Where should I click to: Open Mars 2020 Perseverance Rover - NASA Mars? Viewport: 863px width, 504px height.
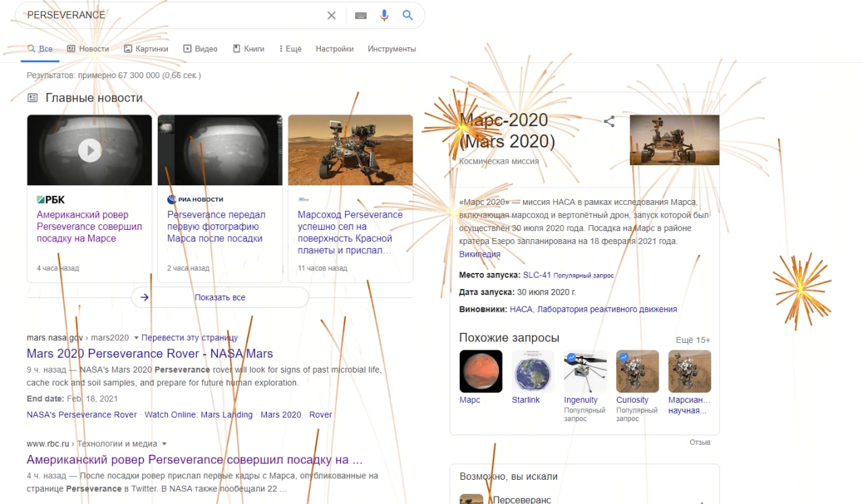(x=150, y=354)
